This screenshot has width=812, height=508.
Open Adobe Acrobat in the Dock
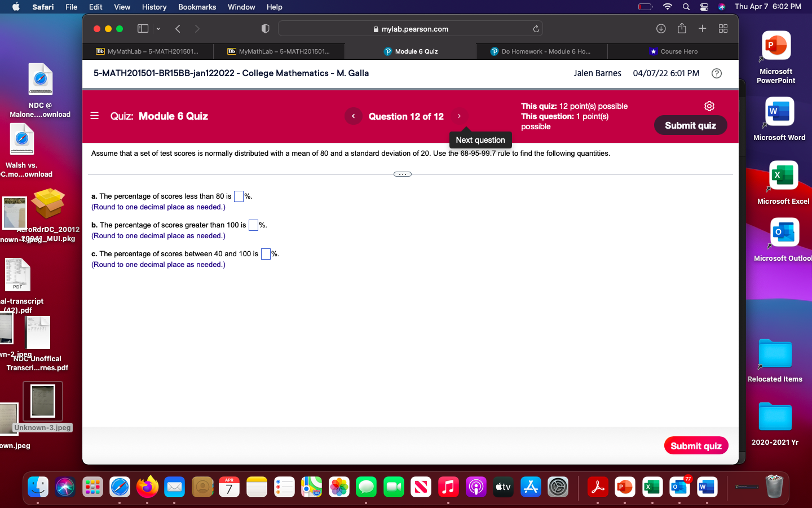[598, 487]
